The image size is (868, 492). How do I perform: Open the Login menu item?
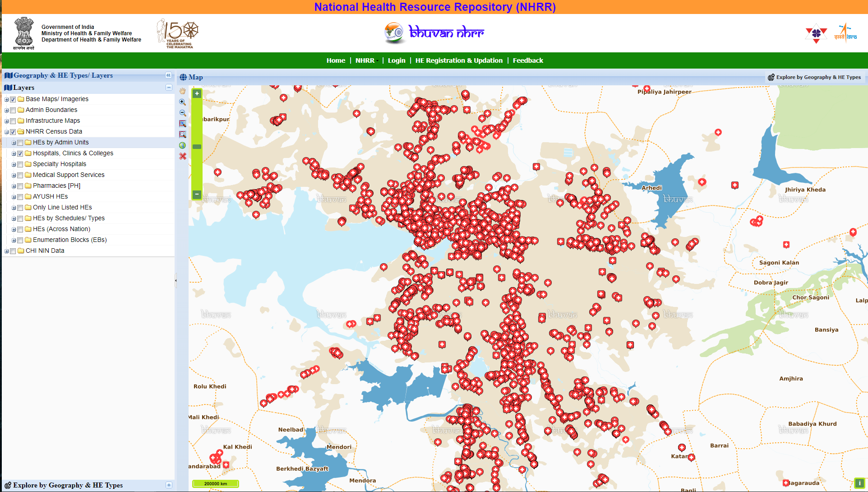397,60
